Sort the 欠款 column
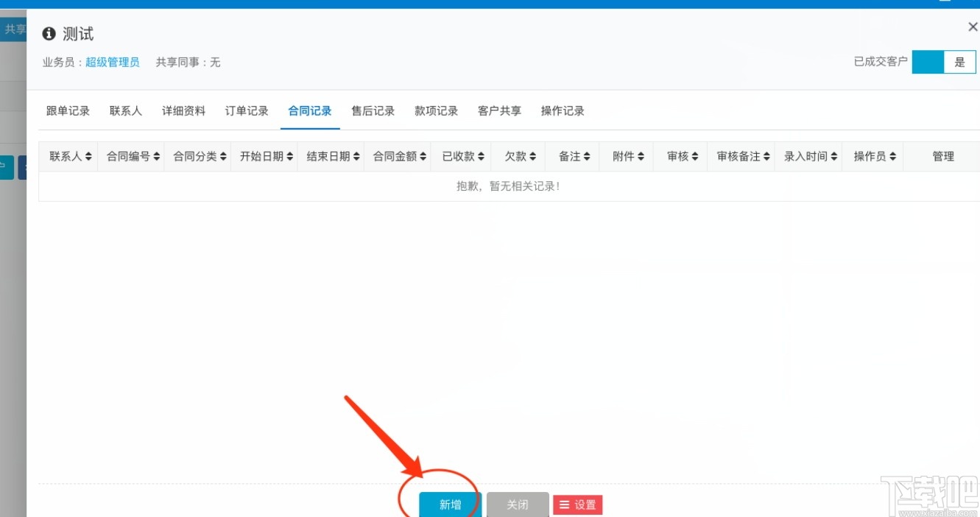980x517 pixels. point(532,155)
